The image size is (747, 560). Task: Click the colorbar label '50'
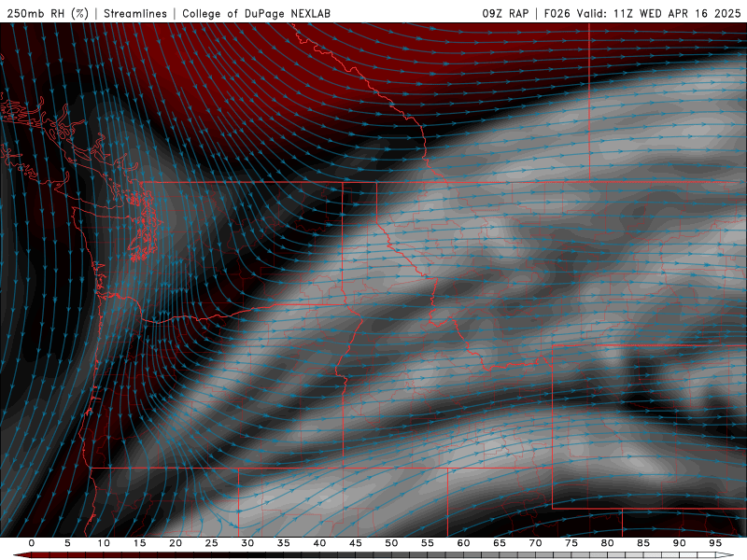coord(391,543)
